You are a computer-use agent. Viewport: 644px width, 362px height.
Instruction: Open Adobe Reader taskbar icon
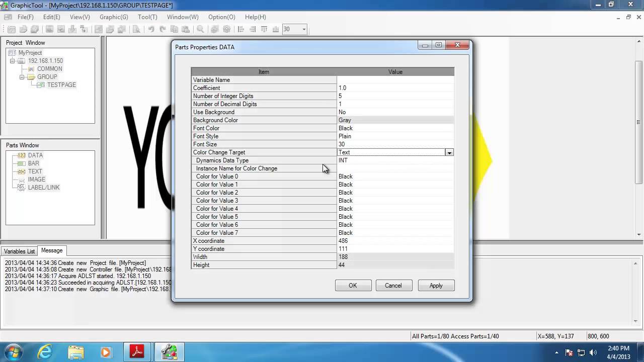(137, 352)
